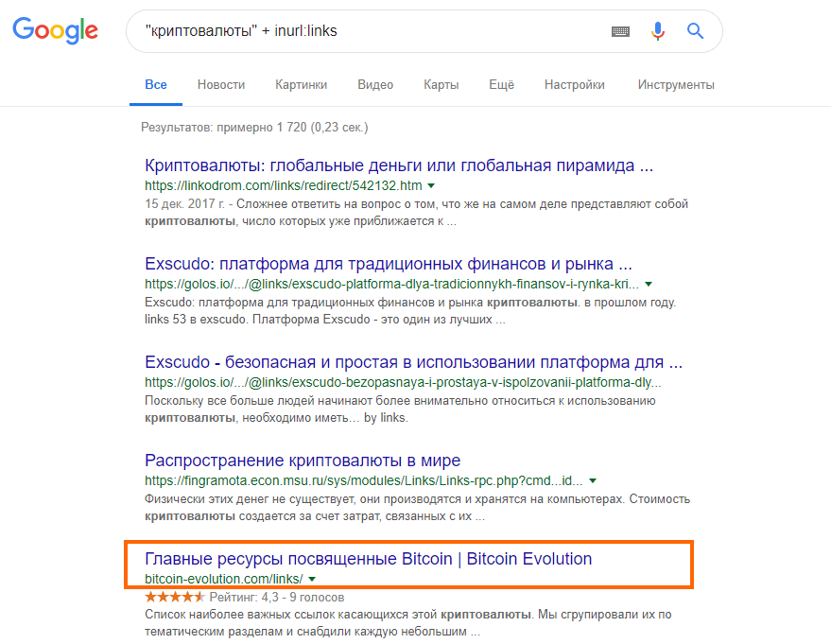Click the Google logo
831x644 pixels.
click(x=55, y=30)
